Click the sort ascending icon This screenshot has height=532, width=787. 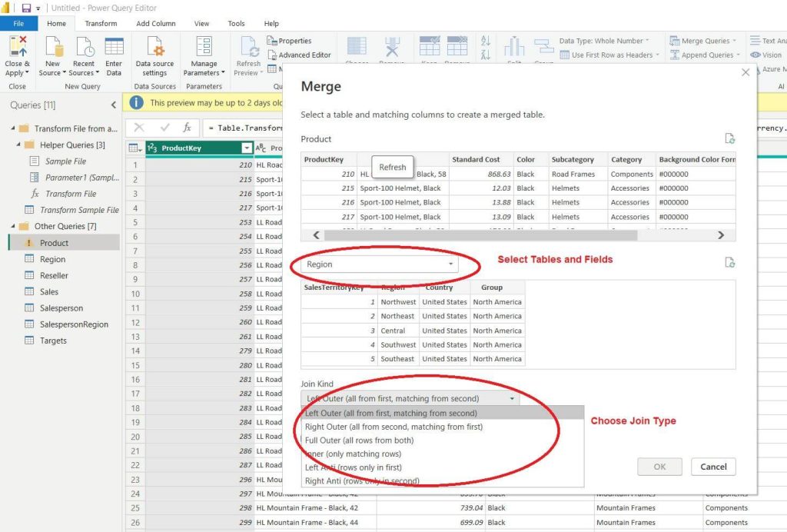point(486,41)
